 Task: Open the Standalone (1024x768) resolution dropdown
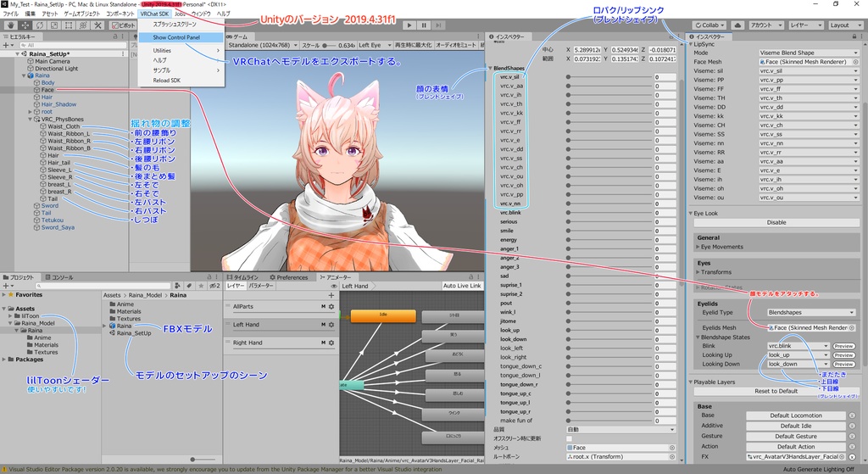(x=263, y=45)
